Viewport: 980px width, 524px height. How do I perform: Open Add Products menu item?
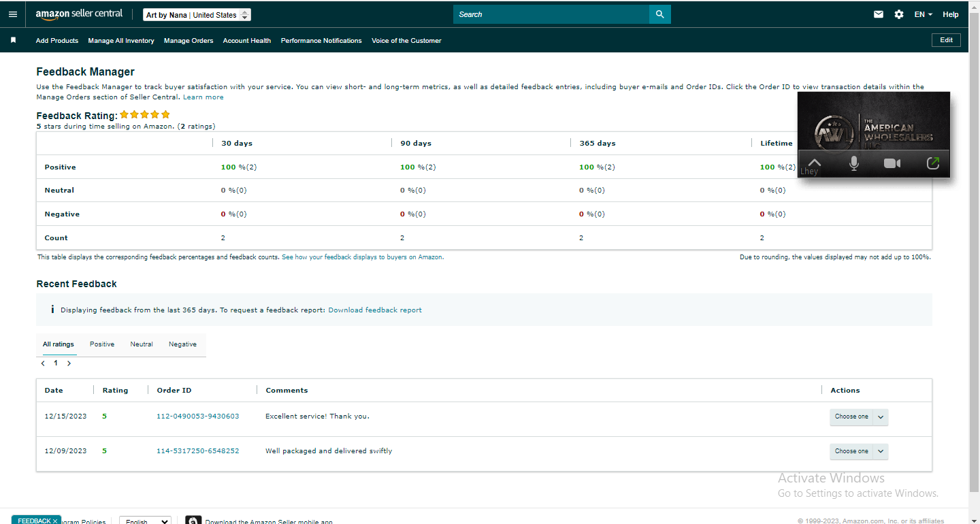pyautogui.click(x=57, y=41)
